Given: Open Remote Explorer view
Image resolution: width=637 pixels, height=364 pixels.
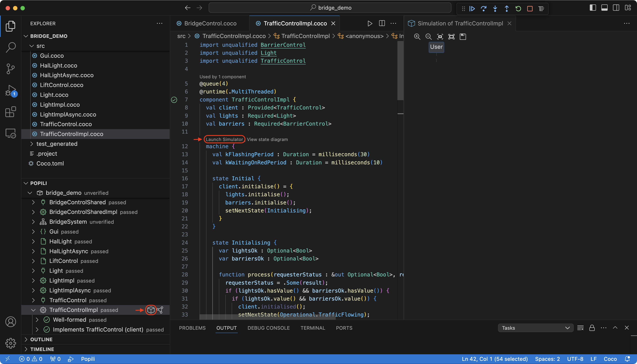Looking at the screenshot, I should (x=11, y=133).
